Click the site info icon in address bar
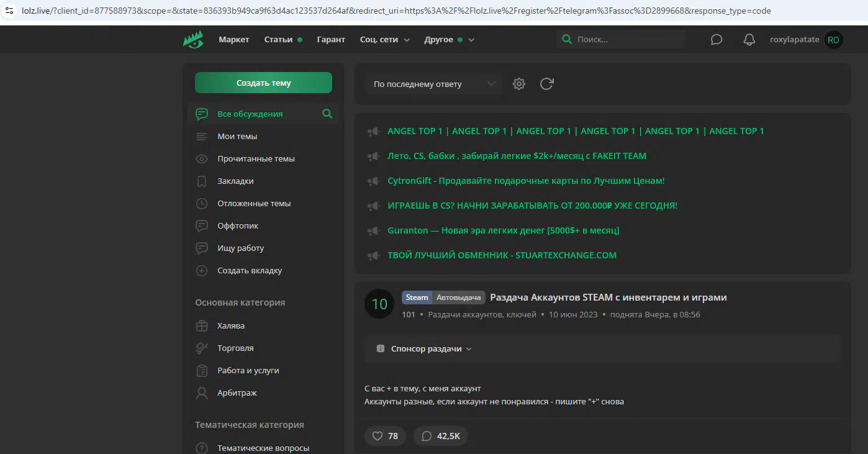Viewport: 868px width, 454px height. click(9, 11)
